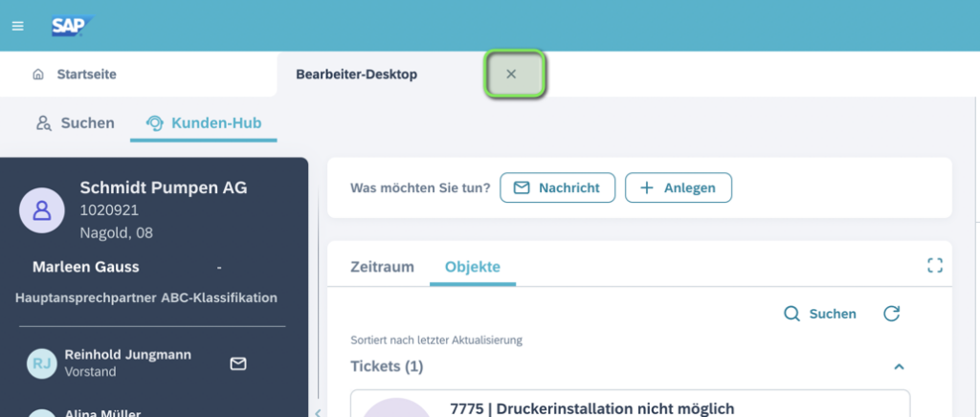Click the Nachricht button

558,188
